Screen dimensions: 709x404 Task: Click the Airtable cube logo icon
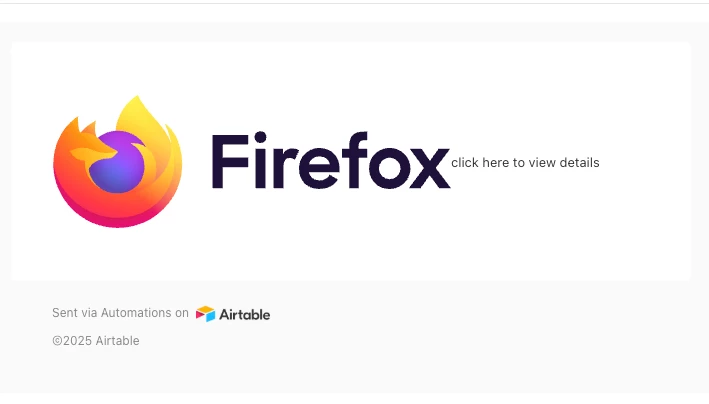(205, 314)
